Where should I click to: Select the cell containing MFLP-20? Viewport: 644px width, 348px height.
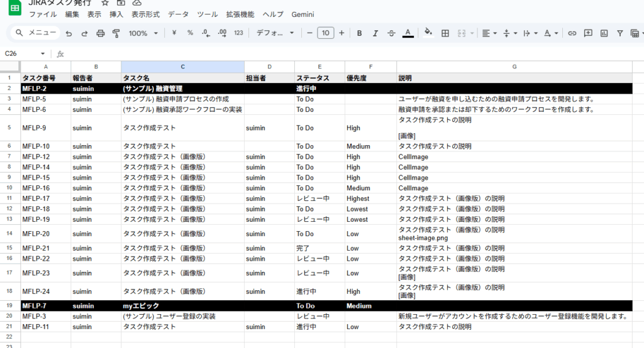point(45,234)
